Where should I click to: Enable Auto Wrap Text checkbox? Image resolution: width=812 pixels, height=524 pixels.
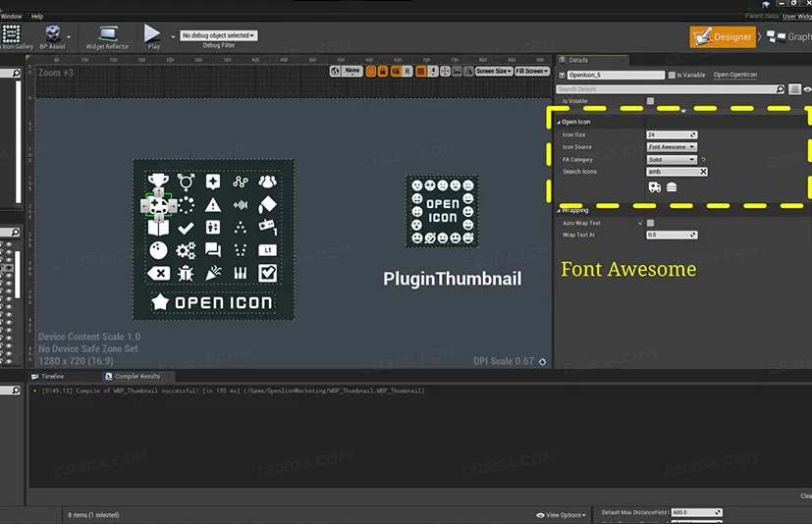650,223
